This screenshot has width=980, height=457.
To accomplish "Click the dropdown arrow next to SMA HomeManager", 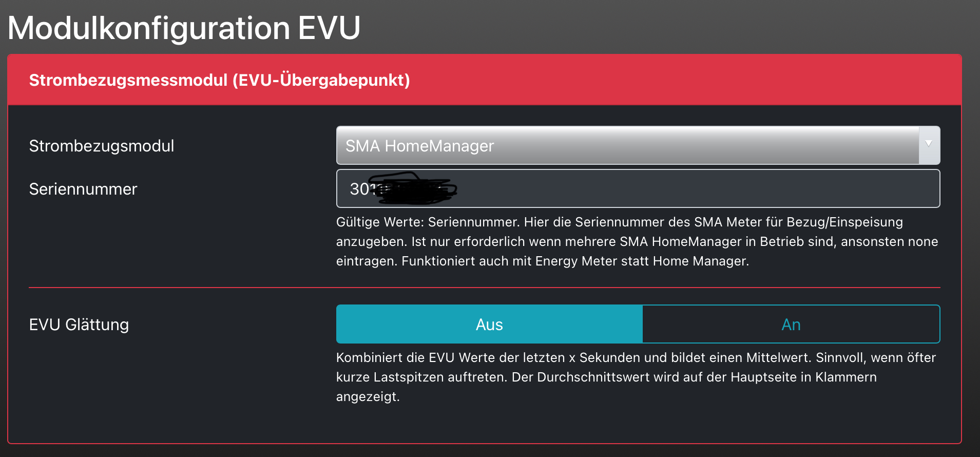I will click(x=929, y=144).
